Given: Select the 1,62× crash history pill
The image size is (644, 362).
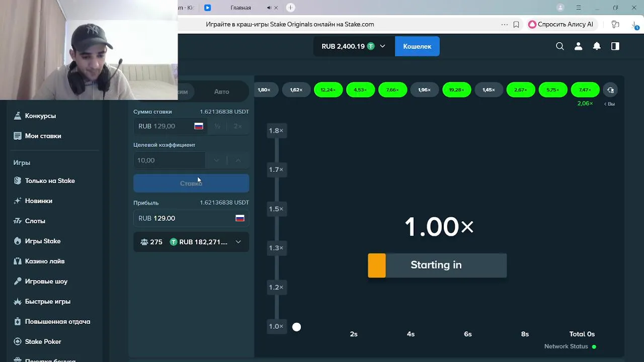Looking at the screenshot, I should click(296, 90).
